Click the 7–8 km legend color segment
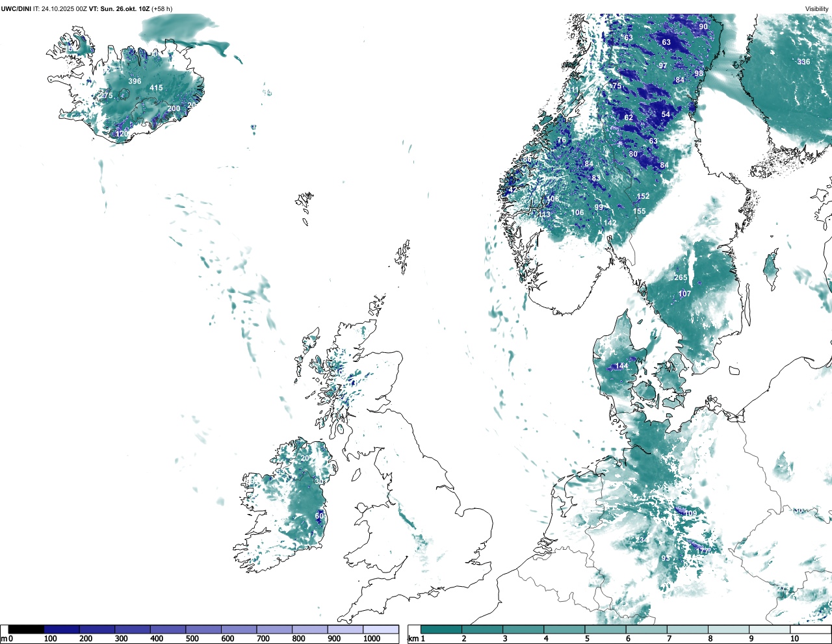Viewport: 832px width, 644px height. pyautogui.click(x=687, y=630)
